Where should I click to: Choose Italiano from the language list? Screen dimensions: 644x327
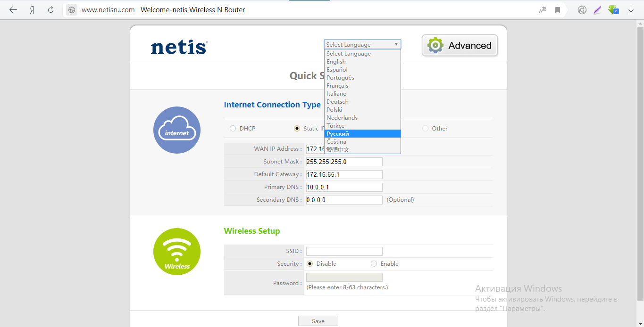(362, 94)
